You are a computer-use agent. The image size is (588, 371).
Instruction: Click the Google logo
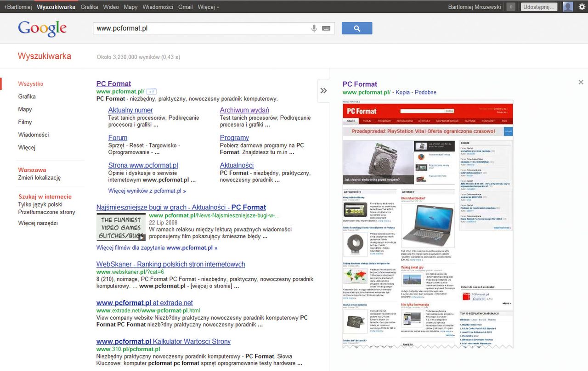(42, 28)
